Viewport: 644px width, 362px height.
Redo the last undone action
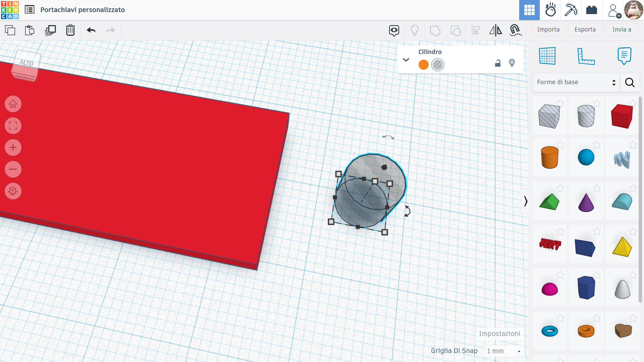(x=111, y=30)
